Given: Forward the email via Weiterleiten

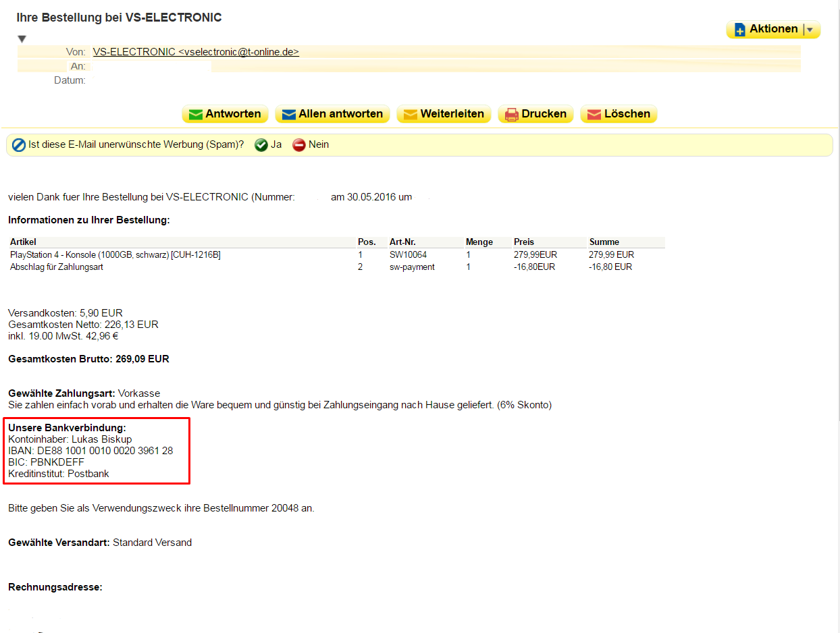Looking at the screenshot, I should 444,114.
